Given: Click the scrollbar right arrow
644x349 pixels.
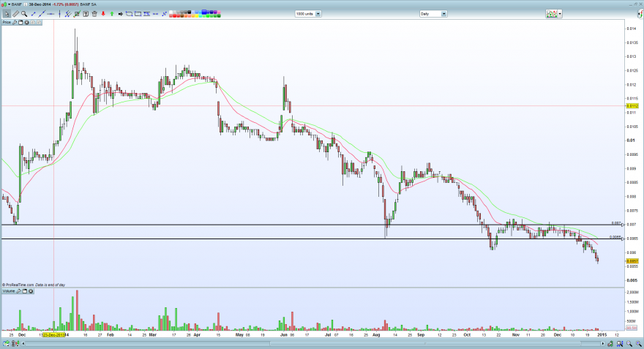Looking at the screenshot, I should 603,343.
